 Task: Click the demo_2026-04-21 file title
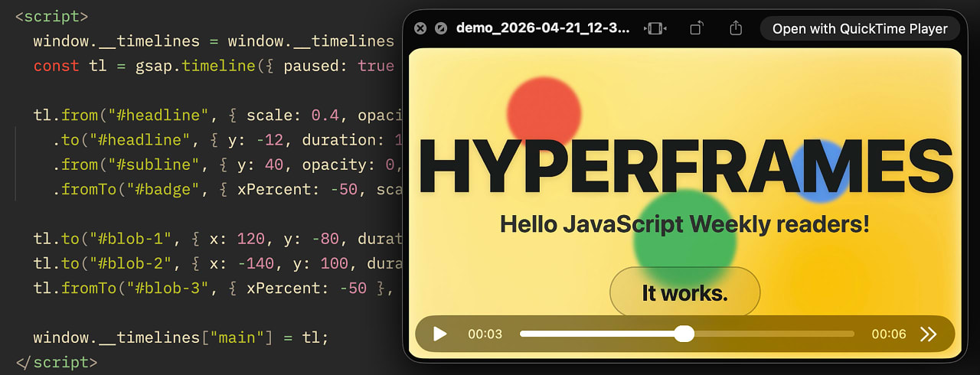[x=543, y=28]
